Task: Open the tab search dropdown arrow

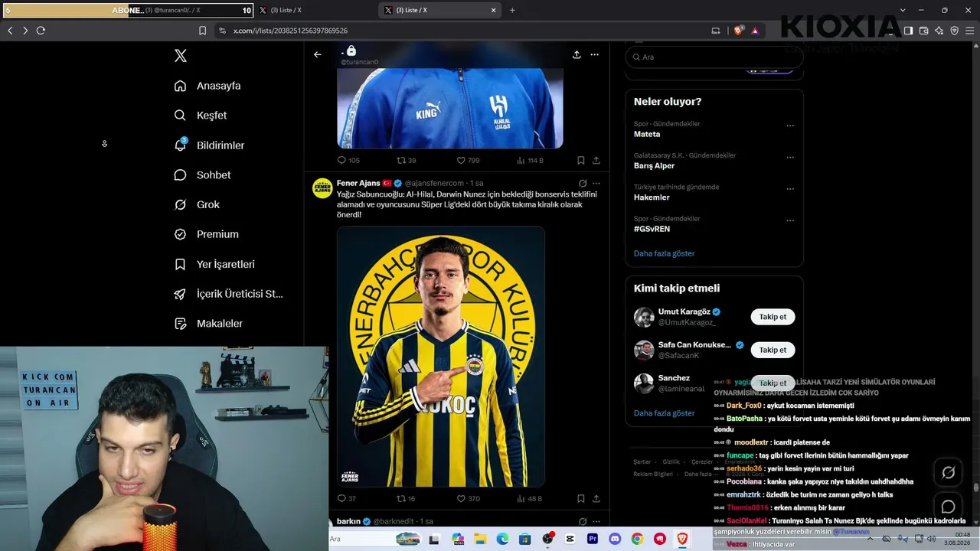Action: [903, 11]
